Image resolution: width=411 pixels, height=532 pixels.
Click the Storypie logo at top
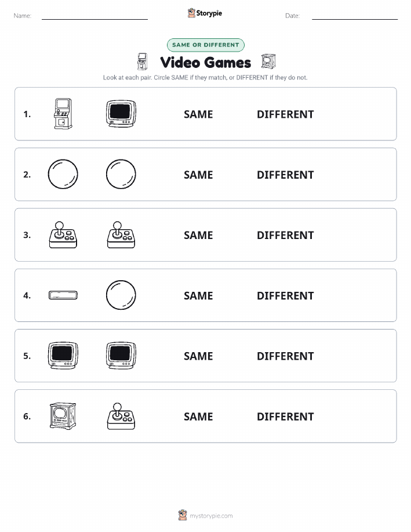click(205, 13)
